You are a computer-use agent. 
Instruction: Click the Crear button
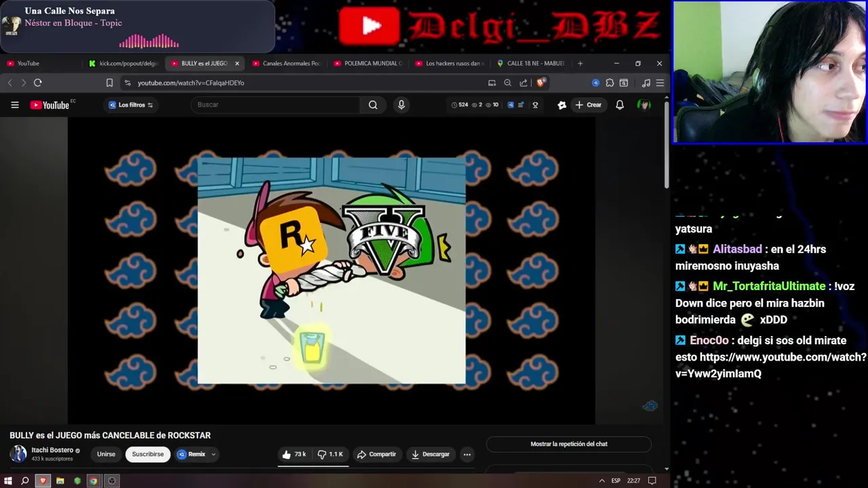click(x=588, y=105)
